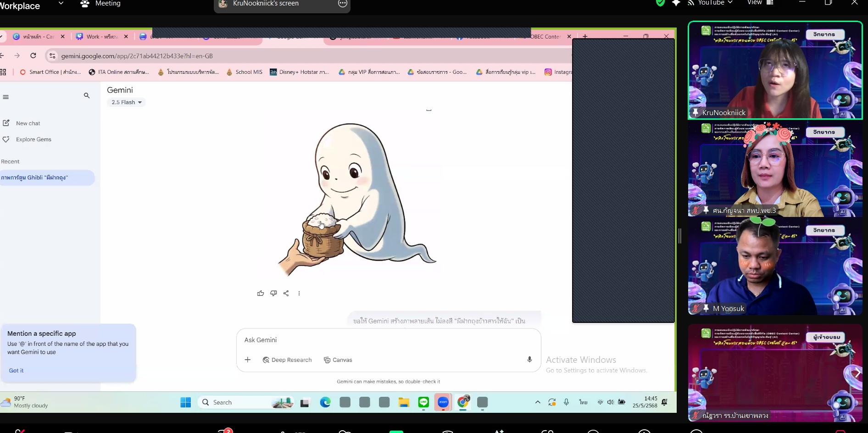
Task: Open the clock showing 14:45
Action: tap(645, 402)
